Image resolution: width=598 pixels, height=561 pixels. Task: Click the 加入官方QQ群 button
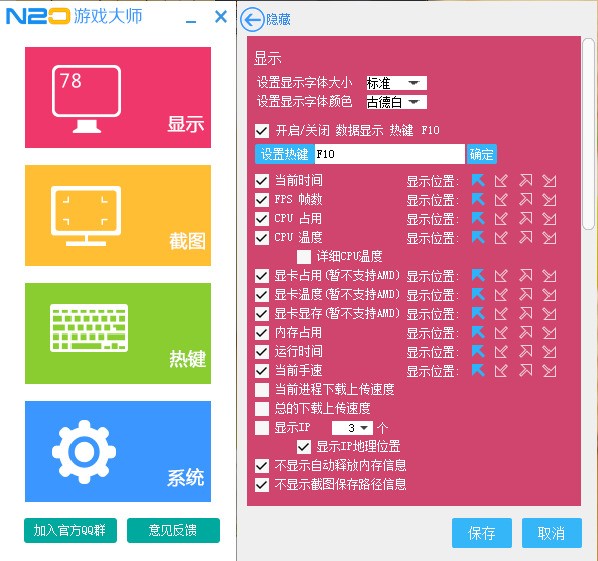71,530
